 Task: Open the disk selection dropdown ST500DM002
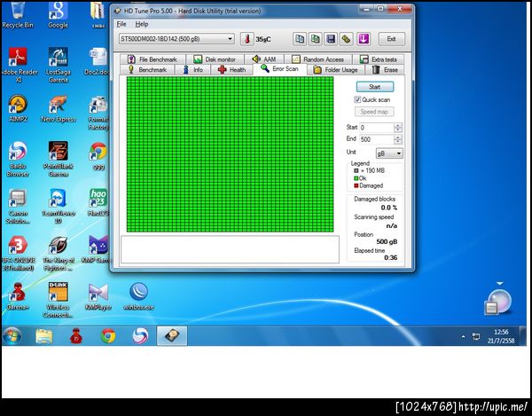[x=176, y=39]
